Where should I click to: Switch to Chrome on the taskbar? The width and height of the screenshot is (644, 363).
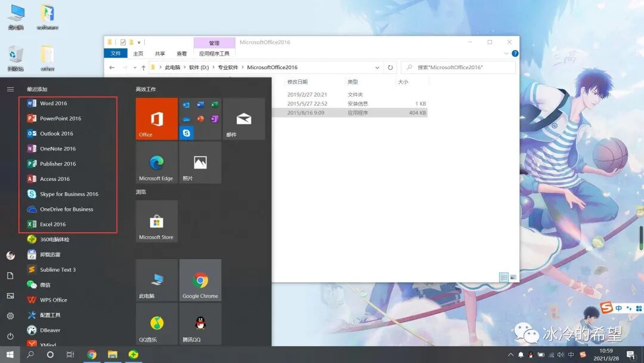(92, 355)
